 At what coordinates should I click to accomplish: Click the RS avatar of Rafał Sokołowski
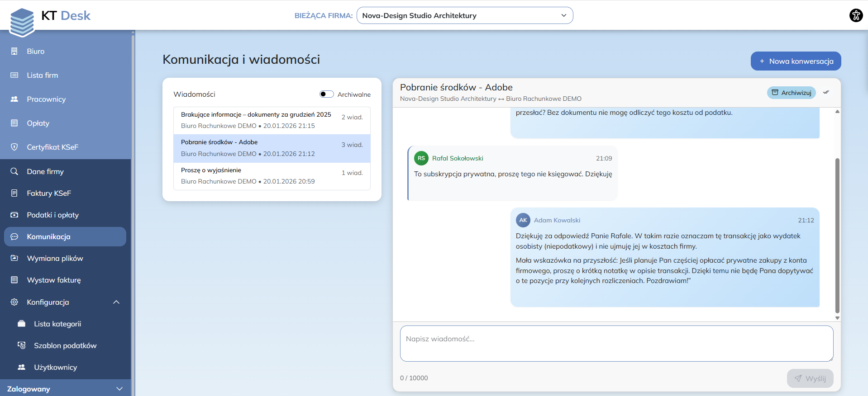pos(421,158)
